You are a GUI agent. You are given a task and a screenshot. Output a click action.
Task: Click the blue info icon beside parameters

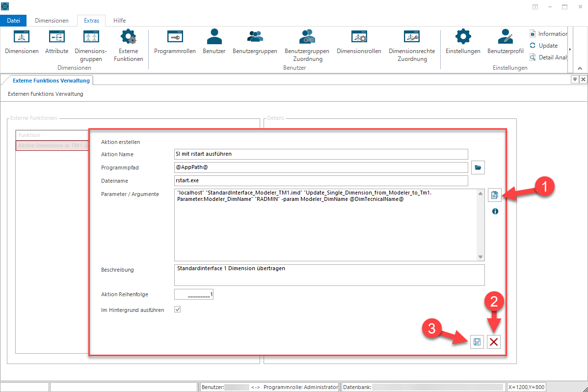coord(495,211)
